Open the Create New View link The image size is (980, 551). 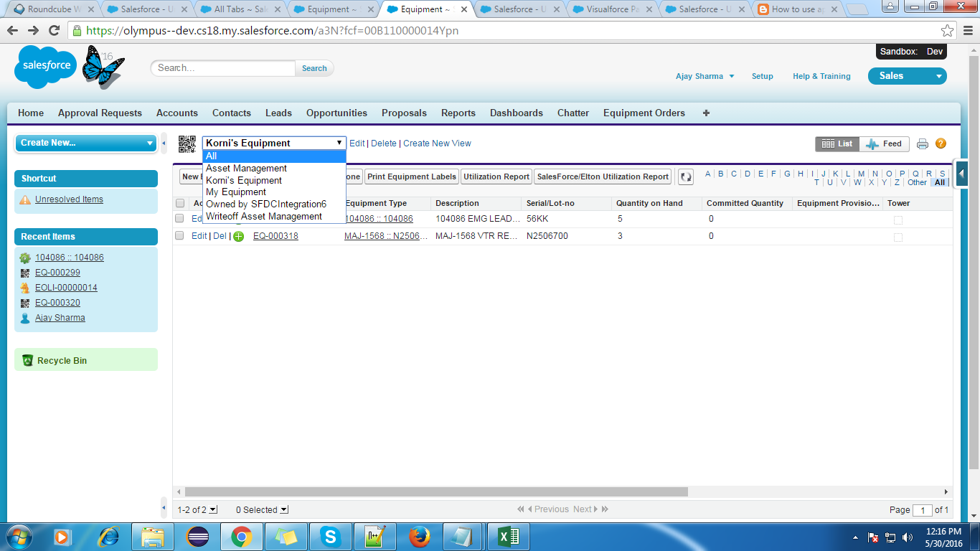click(437, 143)
